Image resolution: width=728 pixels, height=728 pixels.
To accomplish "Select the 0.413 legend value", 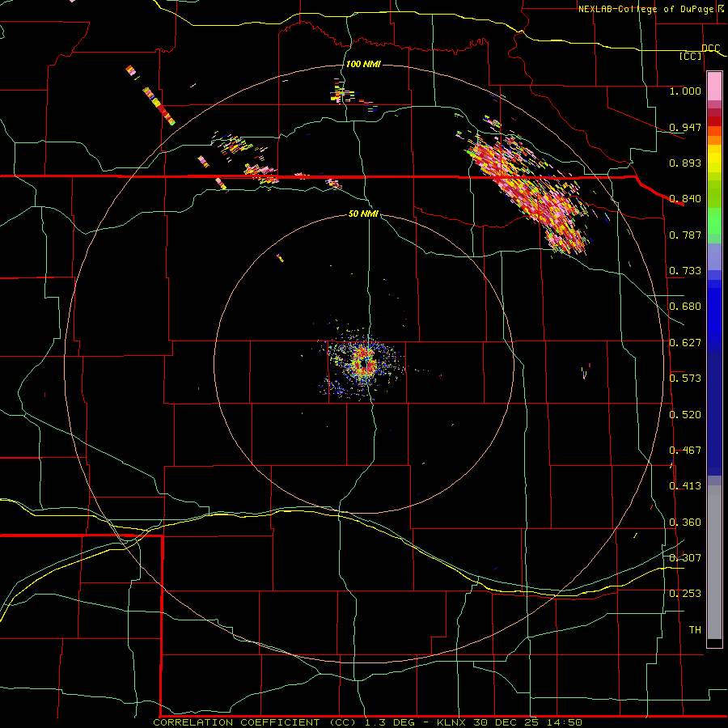I will click(x=685, y=486).
